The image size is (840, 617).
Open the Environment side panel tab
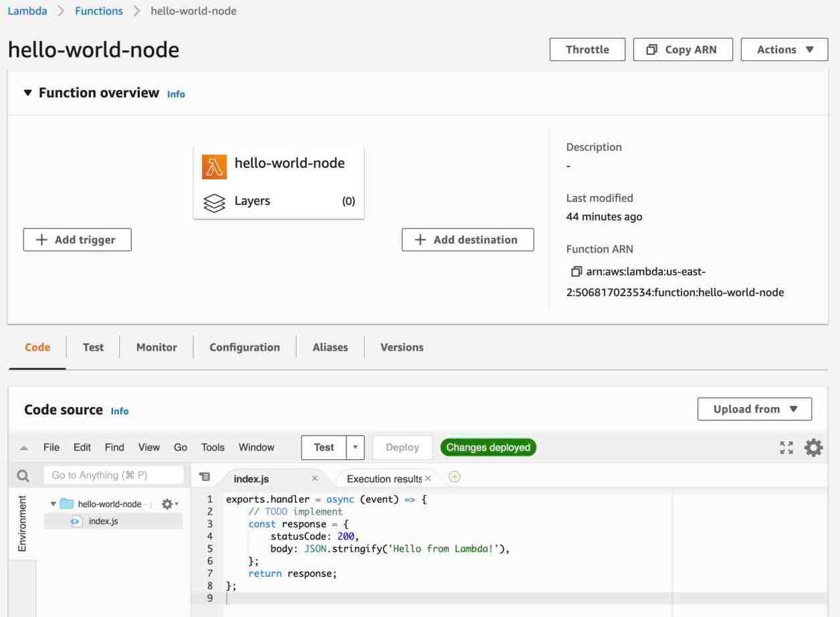click(x=22, y=523)
